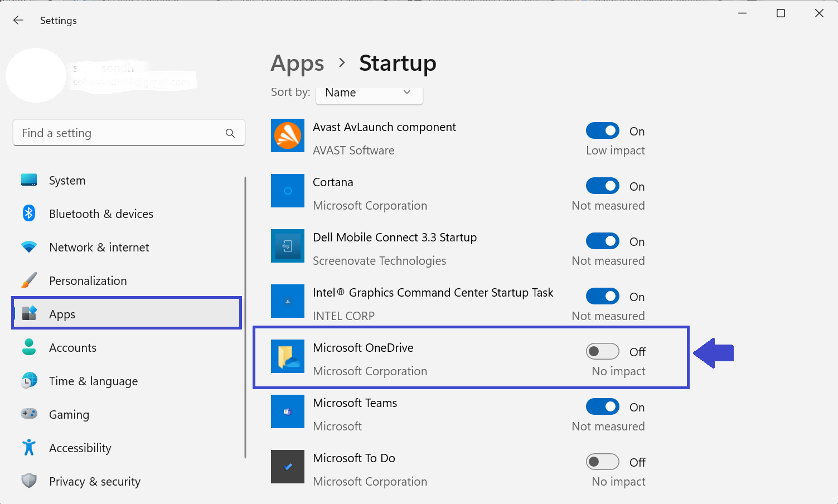Click the Microsoft OneDrive folder icon

click(x=288, y=356)
